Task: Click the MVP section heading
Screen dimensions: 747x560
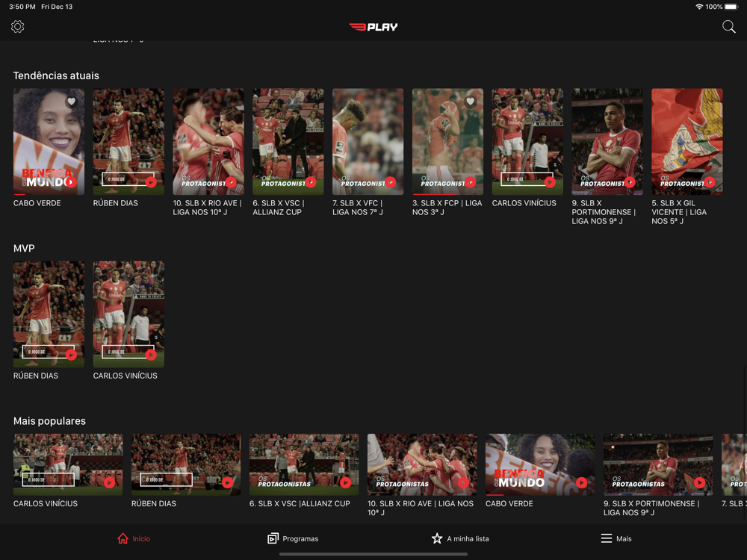Action: (x=24, y=249)
